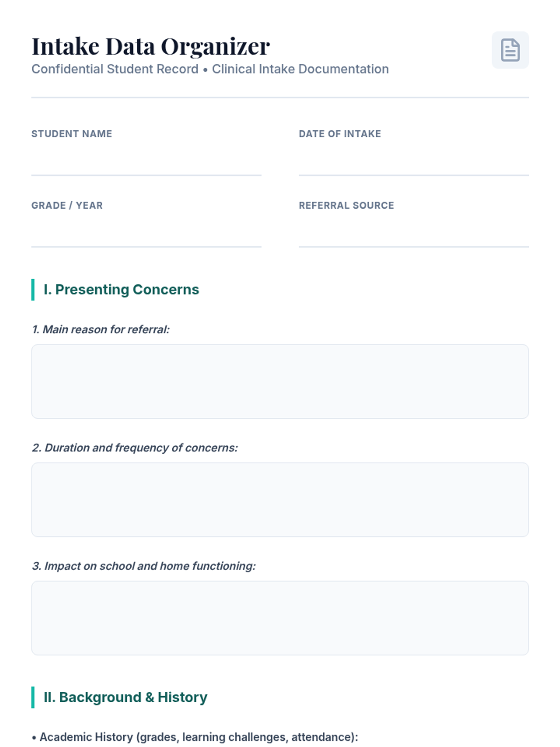Click the STUDENT NAME label
560x747 pixels.
click(x=72, y=134)
